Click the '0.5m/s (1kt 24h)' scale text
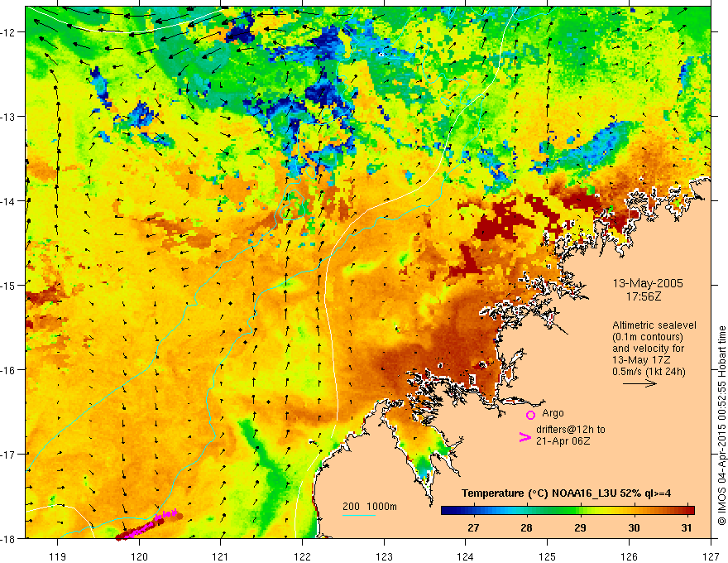 (x=649, y=372)
